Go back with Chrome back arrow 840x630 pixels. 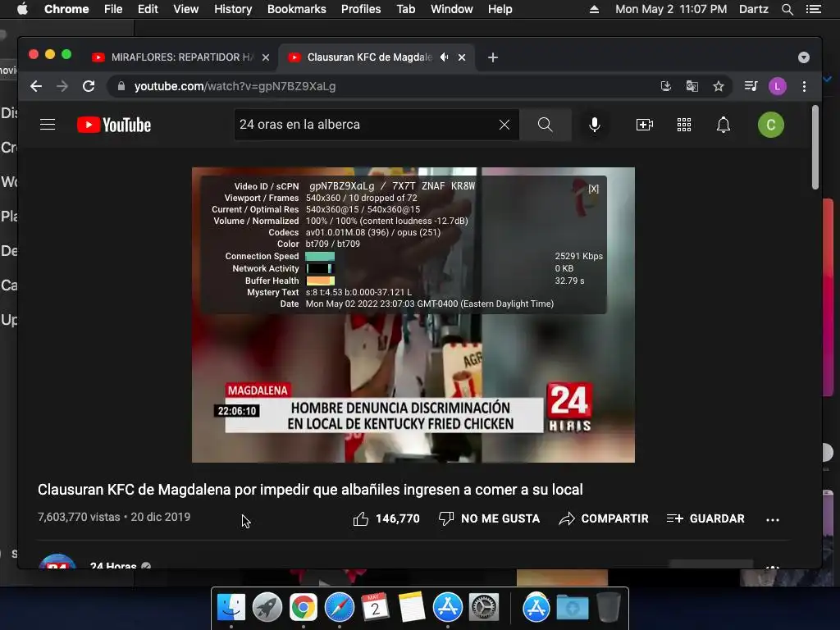(x=36, y=86)
